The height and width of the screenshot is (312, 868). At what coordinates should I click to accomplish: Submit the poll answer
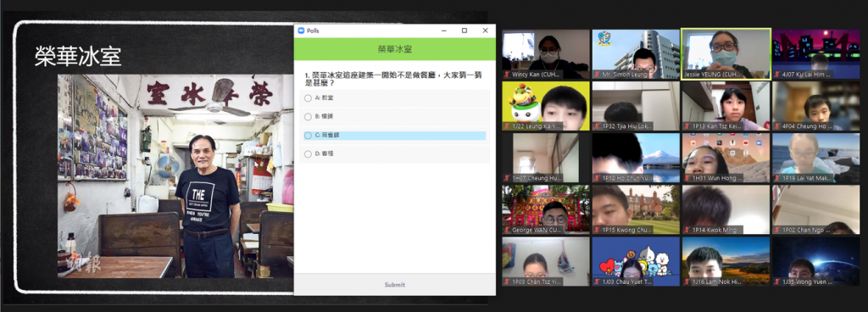click(x=395, y=285)
